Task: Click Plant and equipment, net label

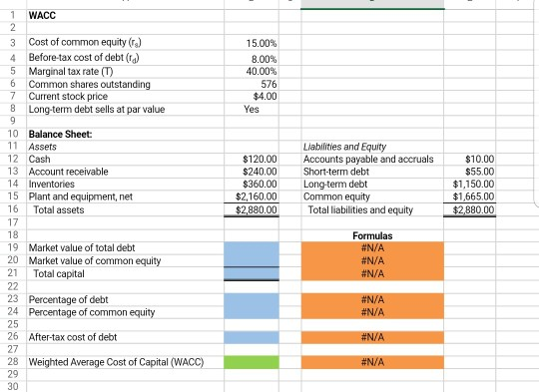Action: click(81, 196)
